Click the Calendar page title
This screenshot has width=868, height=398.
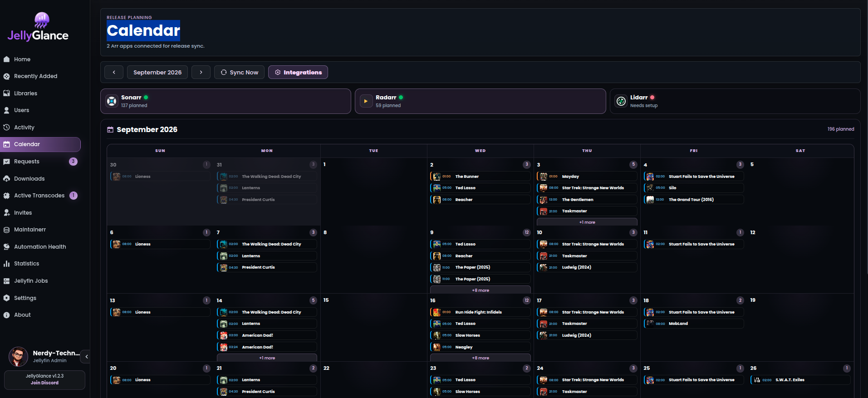coord(143,30)
